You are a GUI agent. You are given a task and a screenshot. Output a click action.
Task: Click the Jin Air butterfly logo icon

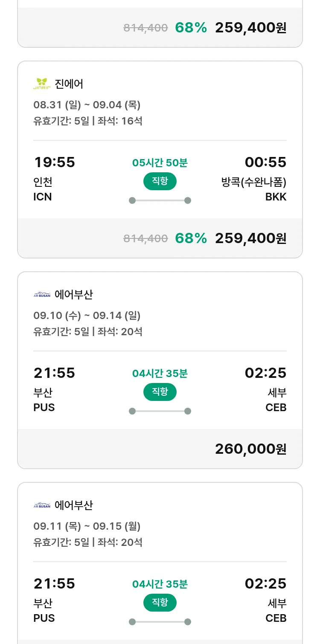click(42, 84)
